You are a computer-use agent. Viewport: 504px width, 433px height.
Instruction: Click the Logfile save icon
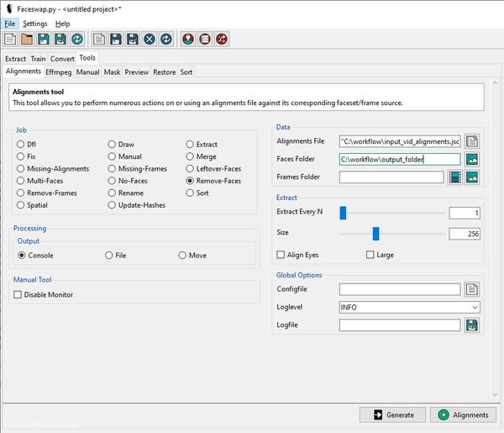click(x=471, y=325)
